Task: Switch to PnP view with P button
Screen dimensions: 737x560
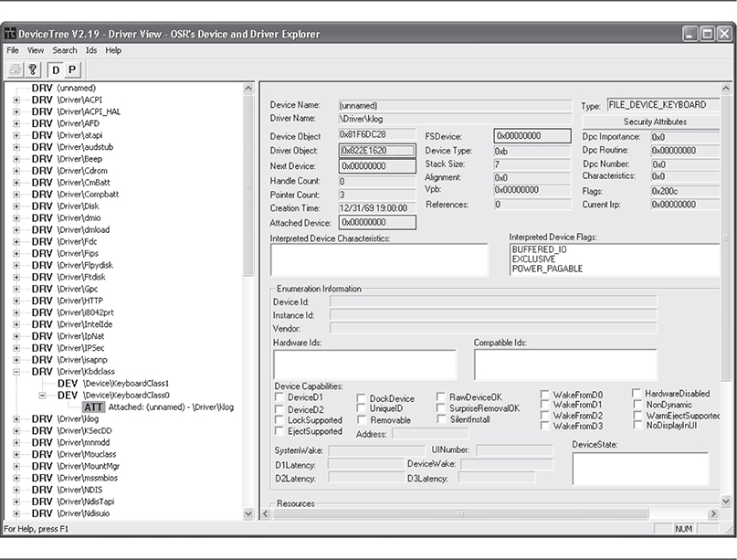Action: click(x=72, y=69)
